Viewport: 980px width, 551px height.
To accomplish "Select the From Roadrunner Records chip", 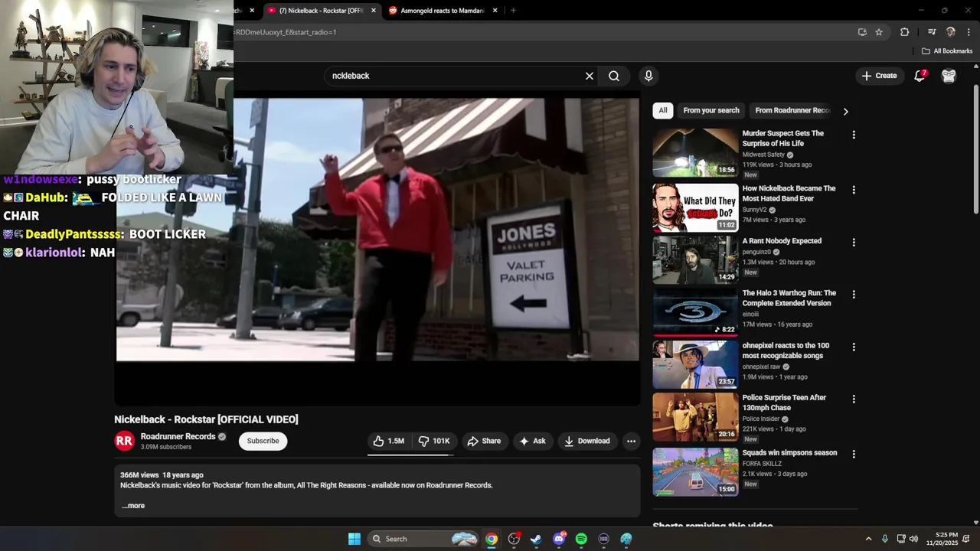I will (792, 110).
